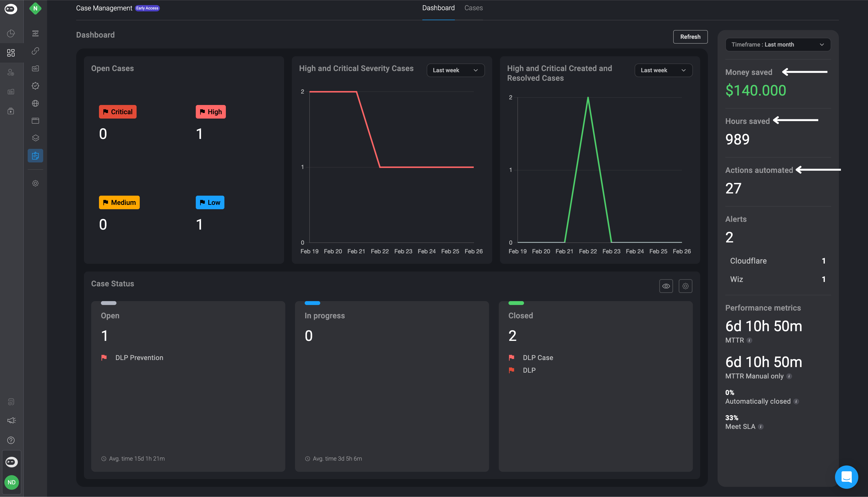Click the Automatically closed info icon
Image resolution: width=868 pixels, height=497 pixels.
[796, 401]
